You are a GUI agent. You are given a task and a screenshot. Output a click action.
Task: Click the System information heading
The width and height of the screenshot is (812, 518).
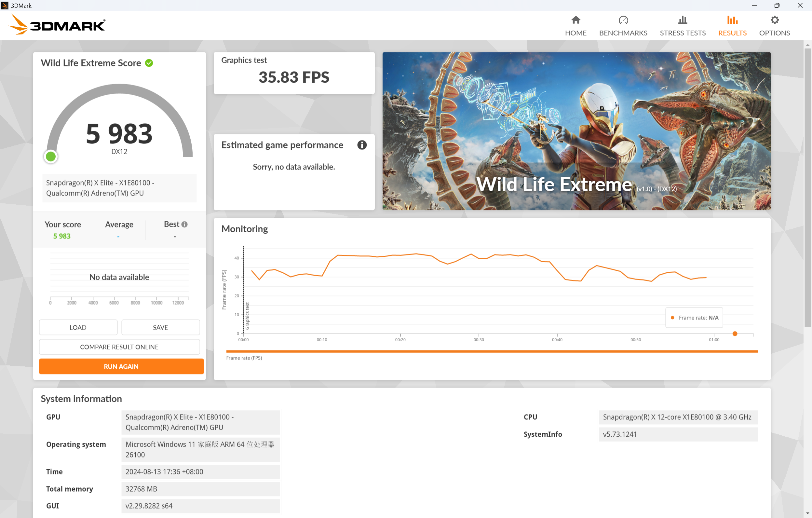[x=81, y=399]
